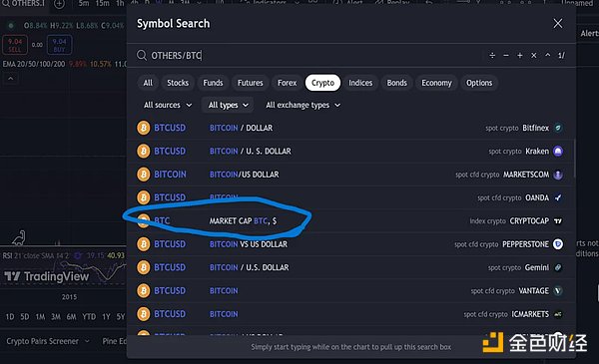This screenshot has height=364, width=599.
Task: Select the CRYPTOCAP Market Cap BTC result
Action: click(350, 221)
